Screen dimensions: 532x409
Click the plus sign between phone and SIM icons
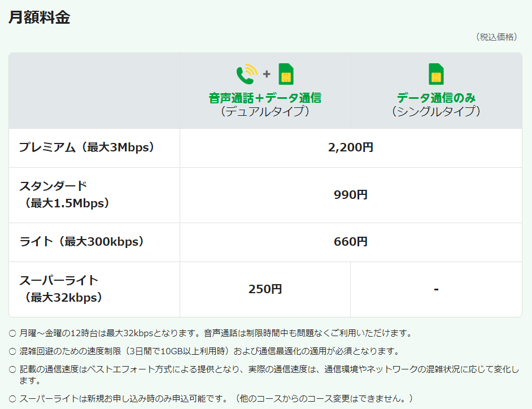click(x=267, y=74)
